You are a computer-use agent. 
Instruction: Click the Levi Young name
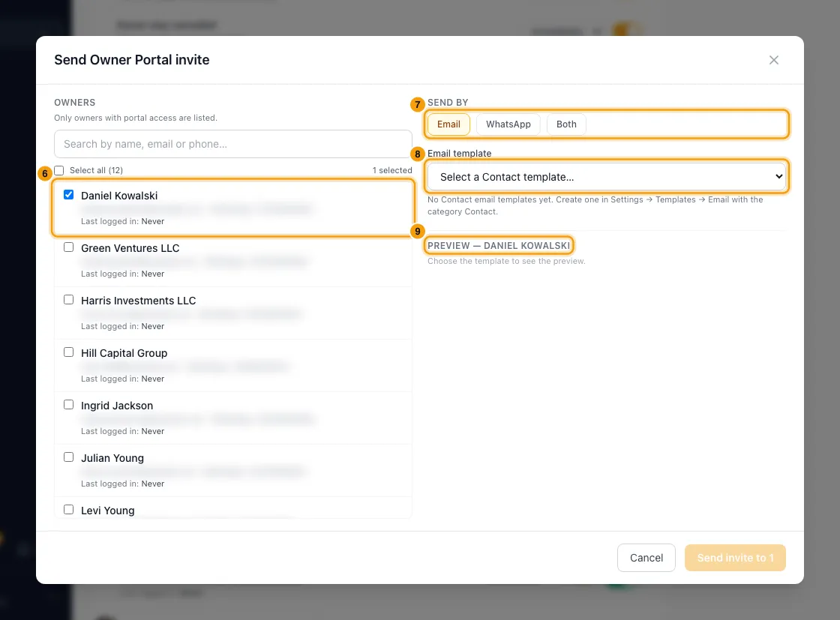click(108, 511)
